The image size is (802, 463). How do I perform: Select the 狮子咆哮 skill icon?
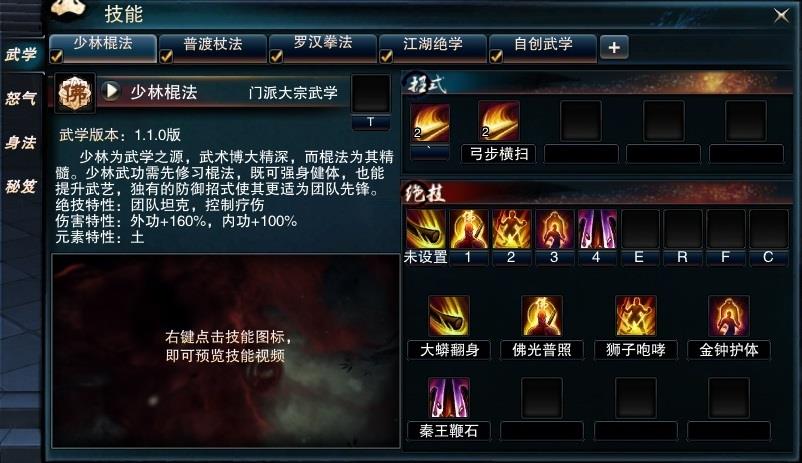point(635,316)
